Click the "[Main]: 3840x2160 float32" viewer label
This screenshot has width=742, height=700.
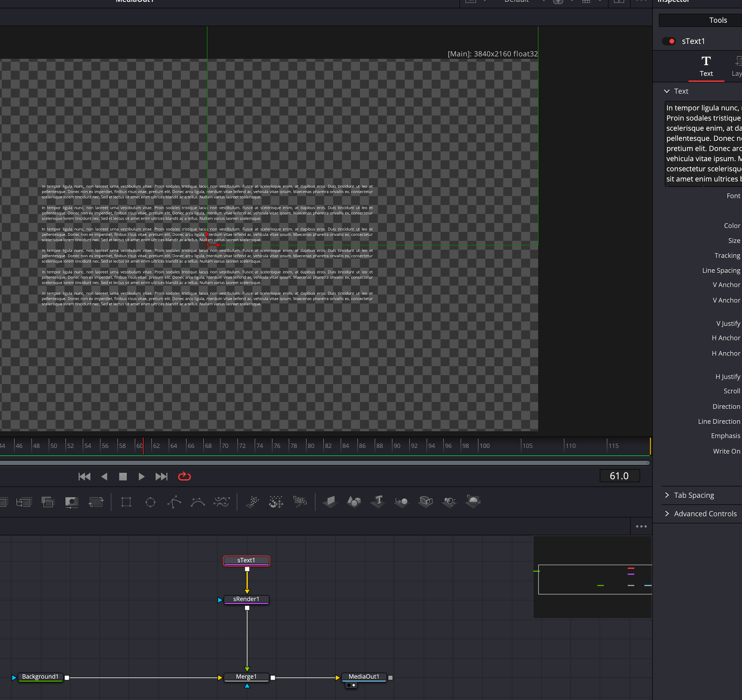pyautogui.click(x=493, y=54)
